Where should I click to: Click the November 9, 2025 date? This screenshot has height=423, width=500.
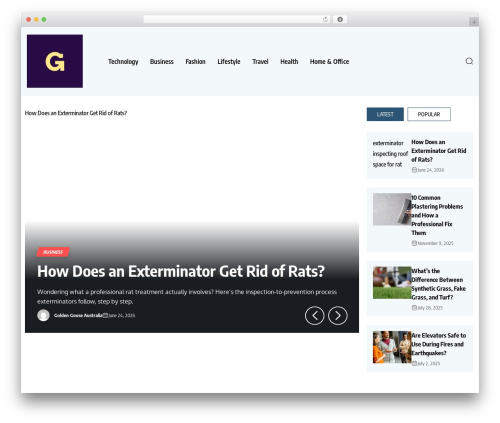click(x=435, y=243)
